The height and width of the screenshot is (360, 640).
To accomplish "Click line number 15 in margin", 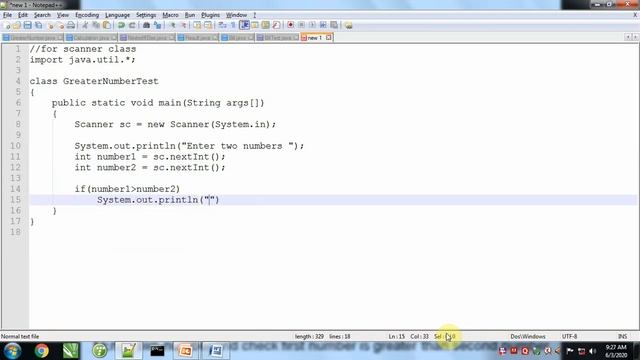I will (15, 200).
